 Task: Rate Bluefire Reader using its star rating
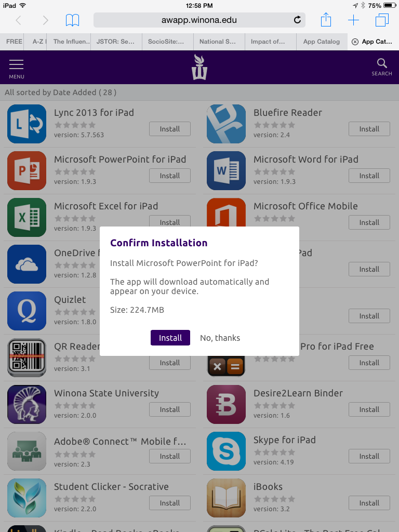[x=274, y=125]
